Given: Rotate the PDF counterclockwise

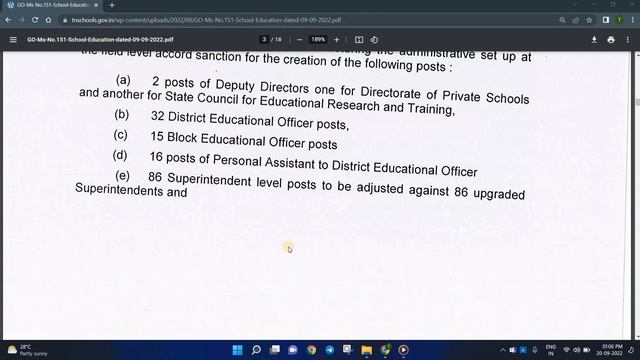Looking at the screenshot, I should click(x=374, y=40).
